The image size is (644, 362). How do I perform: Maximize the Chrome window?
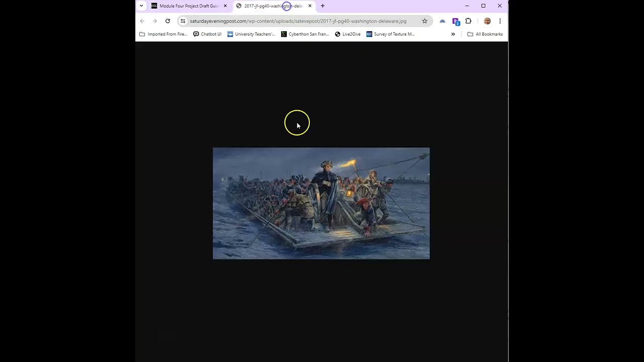[x=484, y=6]
